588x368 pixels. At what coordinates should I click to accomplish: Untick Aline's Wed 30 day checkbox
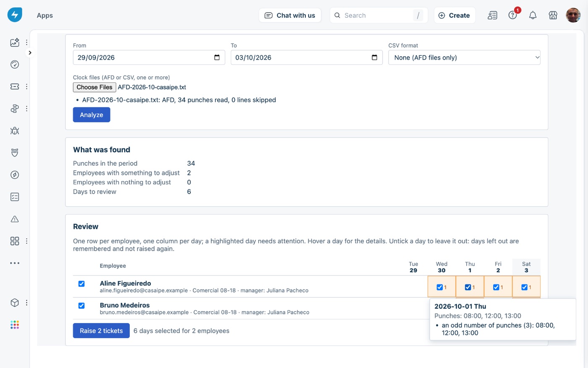tap(439, 287)
